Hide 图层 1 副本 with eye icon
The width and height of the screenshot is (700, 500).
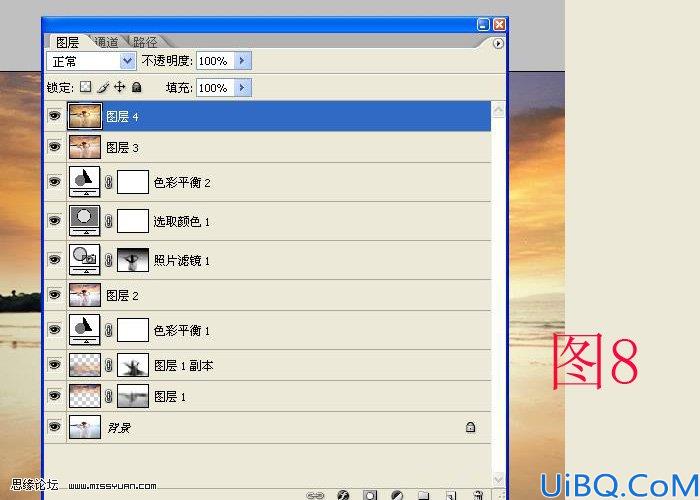click(54, 365)
